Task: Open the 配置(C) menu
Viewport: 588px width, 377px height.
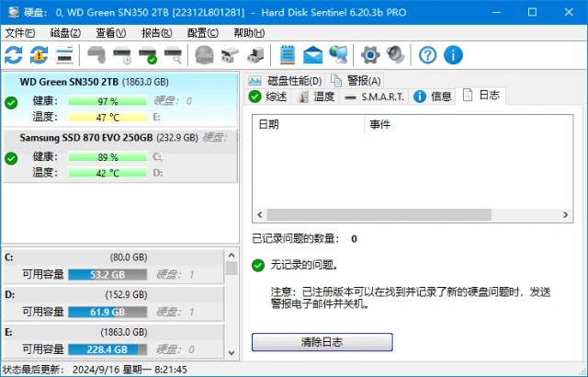Action: 202,33
